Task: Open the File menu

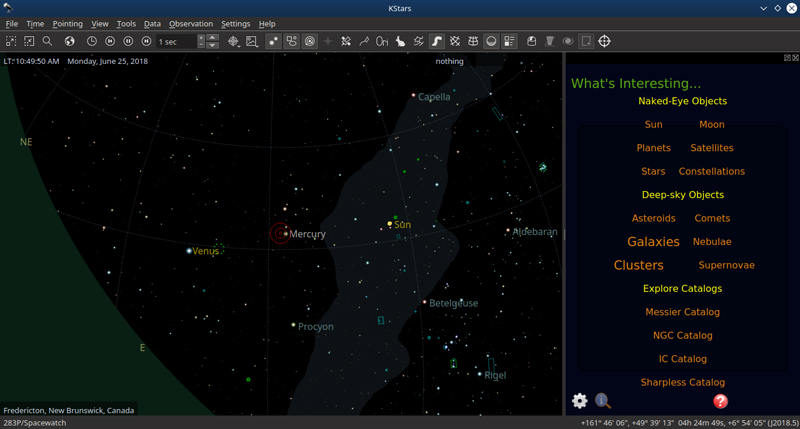Action: (x=12, y=24)
